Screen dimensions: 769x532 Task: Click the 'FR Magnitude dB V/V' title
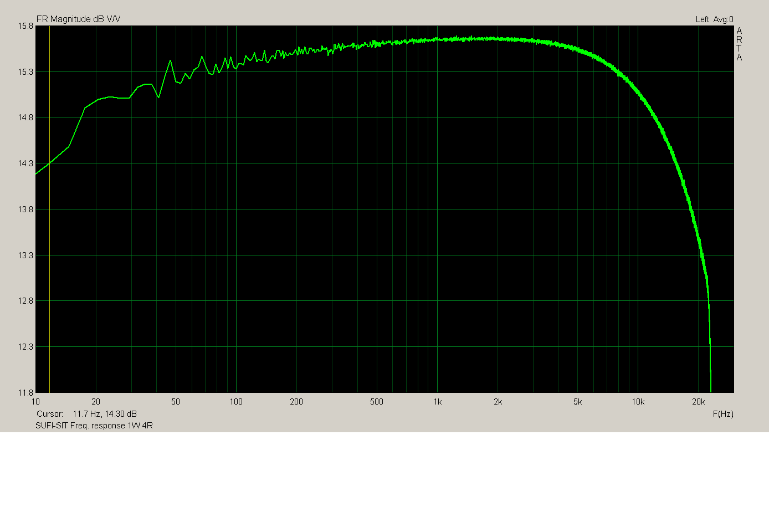[78, 19]
